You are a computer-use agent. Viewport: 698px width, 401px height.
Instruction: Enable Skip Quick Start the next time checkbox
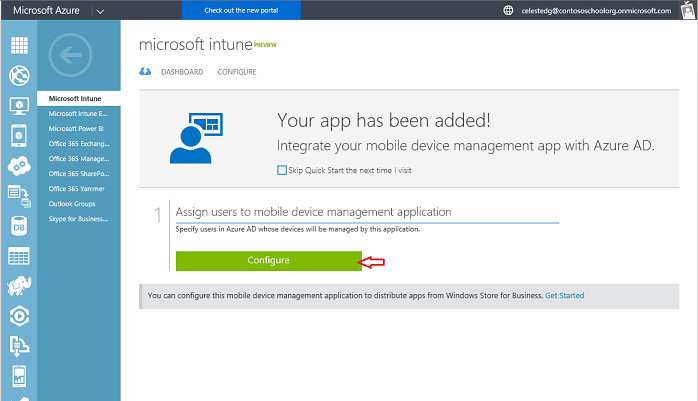[x=282, y=170]
